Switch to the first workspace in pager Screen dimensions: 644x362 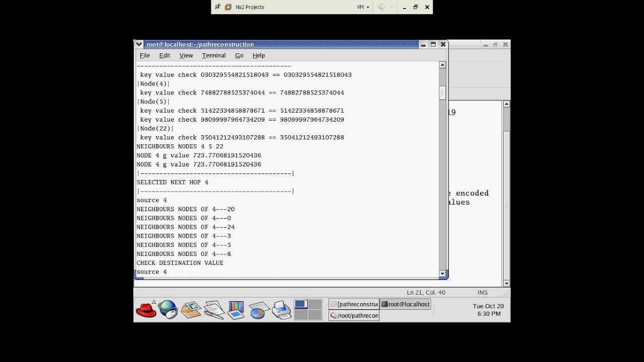tap(301, 304)
